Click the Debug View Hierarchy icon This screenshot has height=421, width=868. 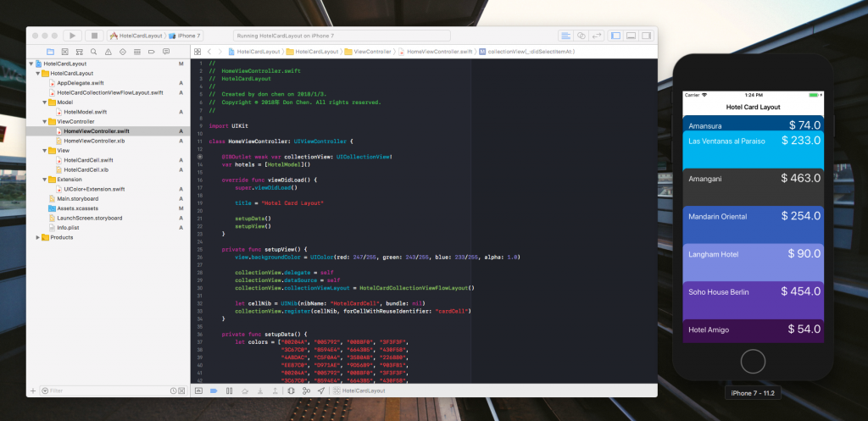[x=291, y=391]
